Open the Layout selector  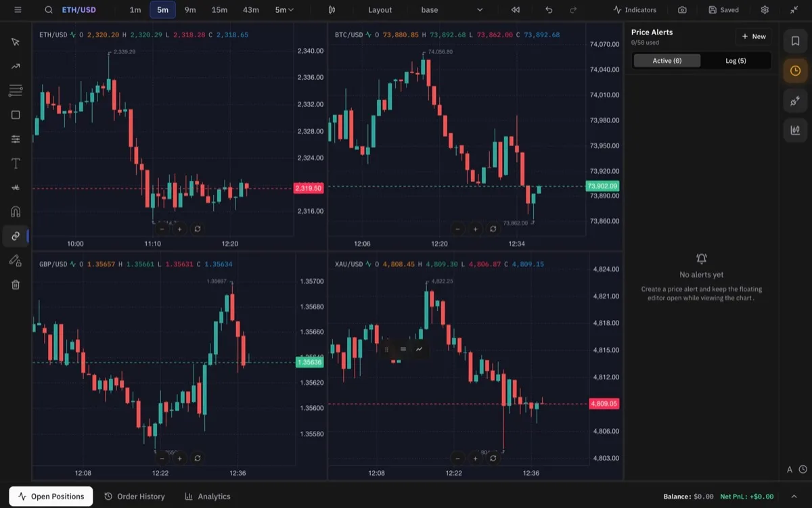(380, 10)
